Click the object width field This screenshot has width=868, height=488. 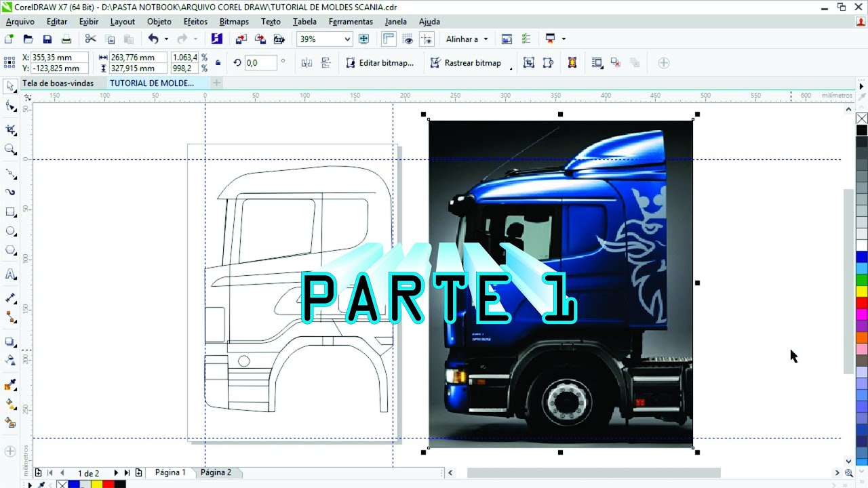pos(138,58)
